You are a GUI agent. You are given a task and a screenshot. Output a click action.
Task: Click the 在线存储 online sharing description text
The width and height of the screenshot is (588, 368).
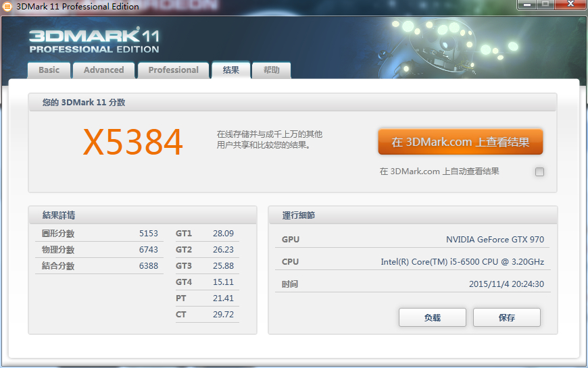point(269,139)
